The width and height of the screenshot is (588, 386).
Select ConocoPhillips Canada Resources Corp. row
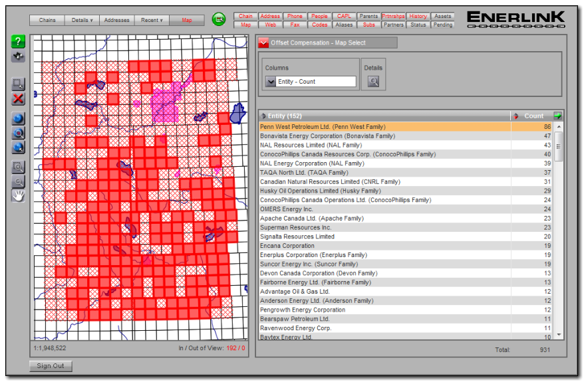point(406,154)
